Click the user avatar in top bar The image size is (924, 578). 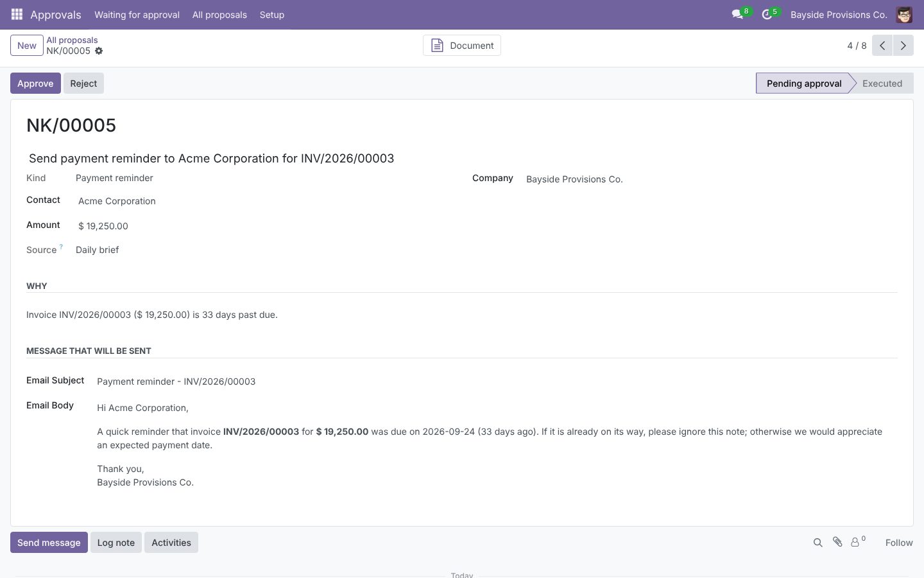point(904,14)
